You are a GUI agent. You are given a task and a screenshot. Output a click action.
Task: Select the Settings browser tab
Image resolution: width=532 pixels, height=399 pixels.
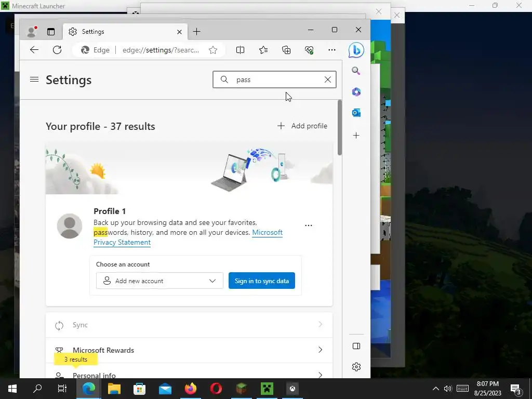tap(125, 32)
